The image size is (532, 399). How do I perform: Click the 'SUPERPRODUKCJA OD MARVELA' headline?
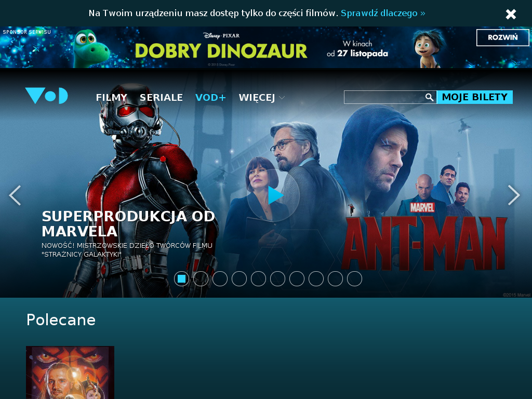(x=128, y=223)
